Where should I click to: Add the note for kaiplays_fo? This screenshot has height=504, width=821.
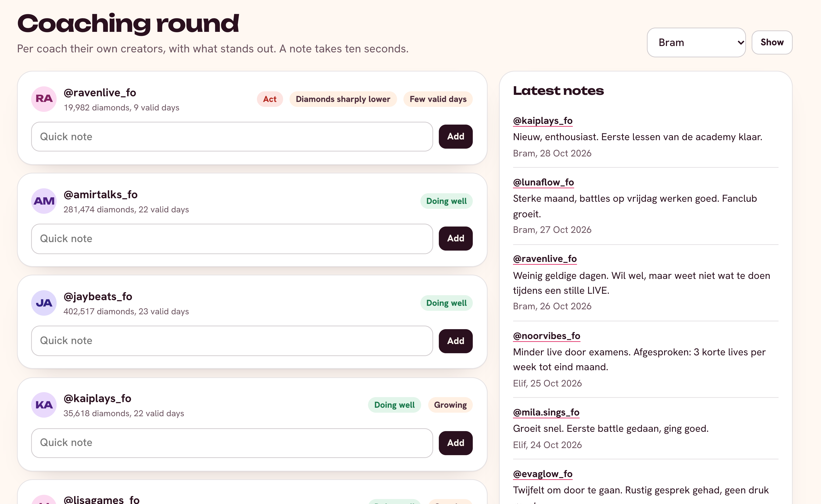click(456, 443)
